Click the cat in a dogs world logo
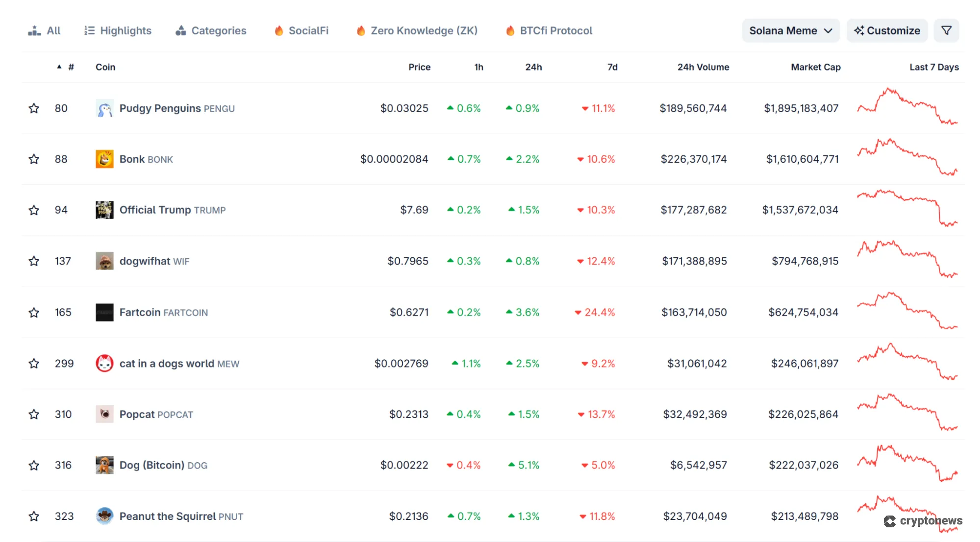Screen dimensions: 980x542 tap(104, 363)
